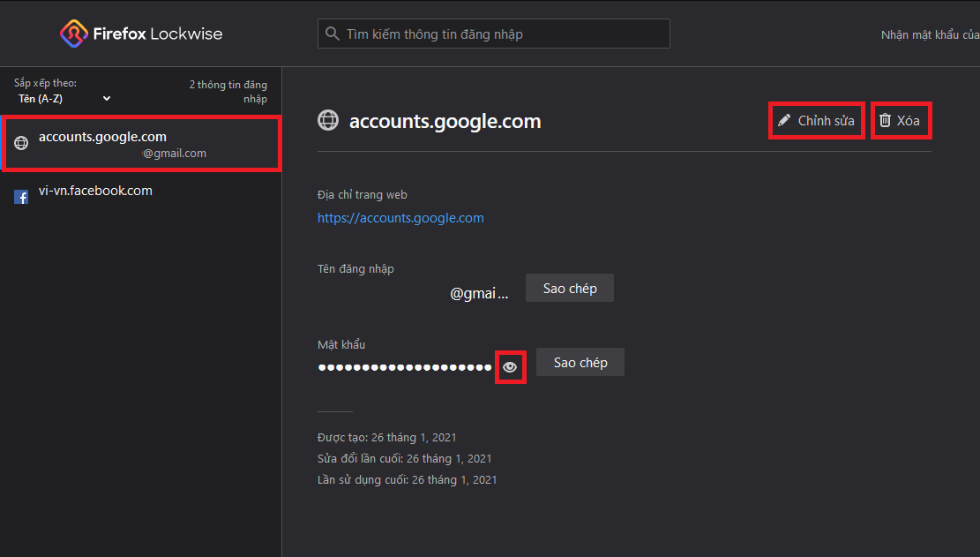
Task: Click the large globe icon in detail header
Action: pos(328,120)
